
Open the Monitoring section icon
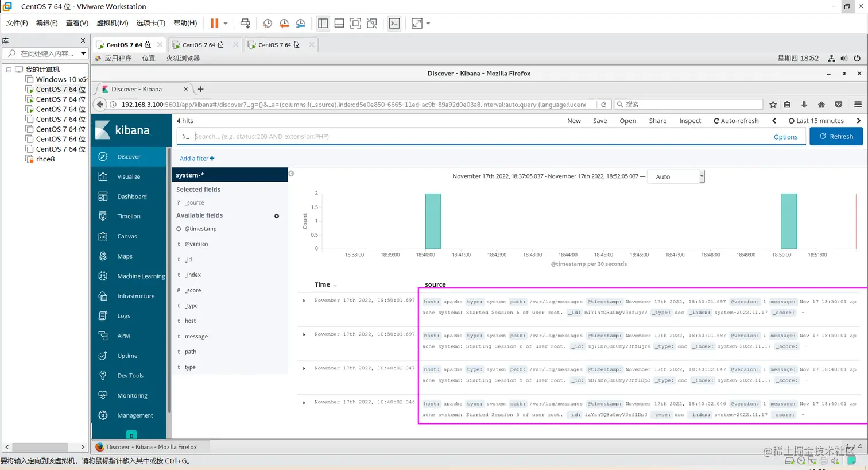103,395
